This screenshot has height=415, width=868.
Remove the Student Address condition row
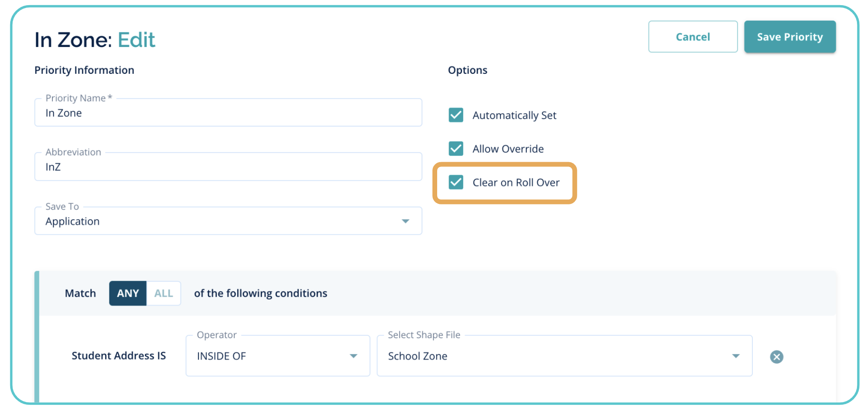776,357
